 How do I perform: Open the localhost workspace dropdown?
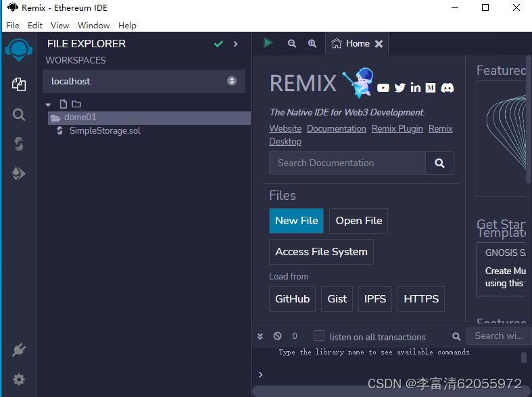point(144,81)
